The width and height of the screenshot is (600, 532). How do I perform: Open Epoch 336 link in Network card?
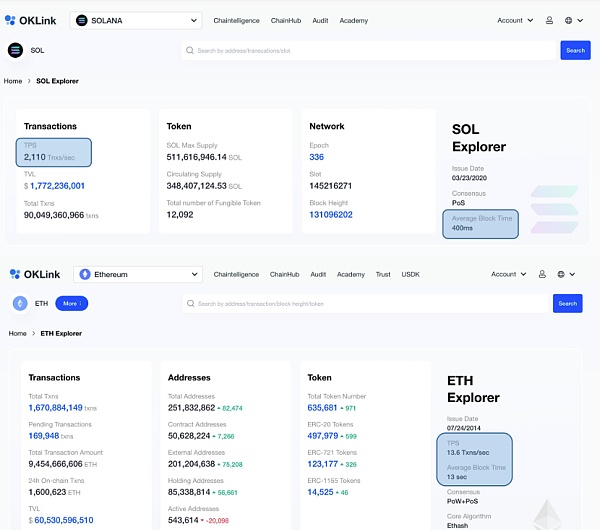point(316,157)
